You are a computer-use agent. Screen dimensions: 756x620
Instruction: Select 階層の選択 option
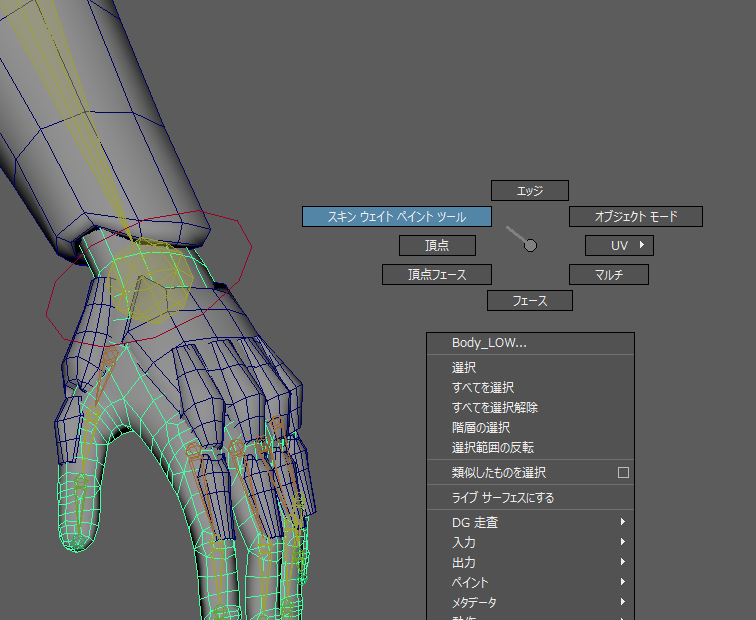pos(481,428)
